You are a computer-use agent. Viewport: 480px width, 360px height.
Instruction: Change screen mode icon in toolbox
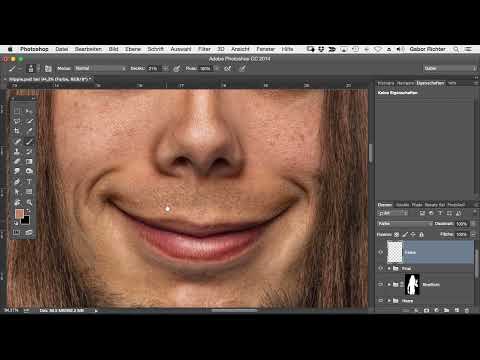(29, 232)
